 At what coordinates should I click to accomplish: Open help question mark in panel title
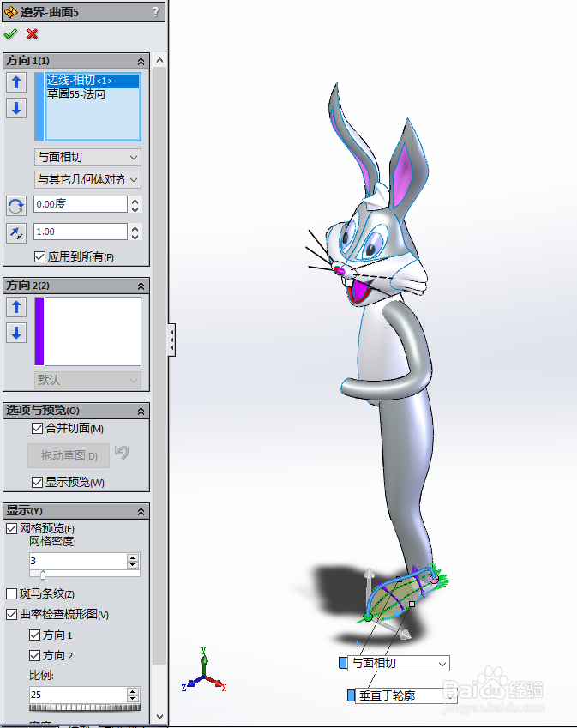[x=155, y=12]
